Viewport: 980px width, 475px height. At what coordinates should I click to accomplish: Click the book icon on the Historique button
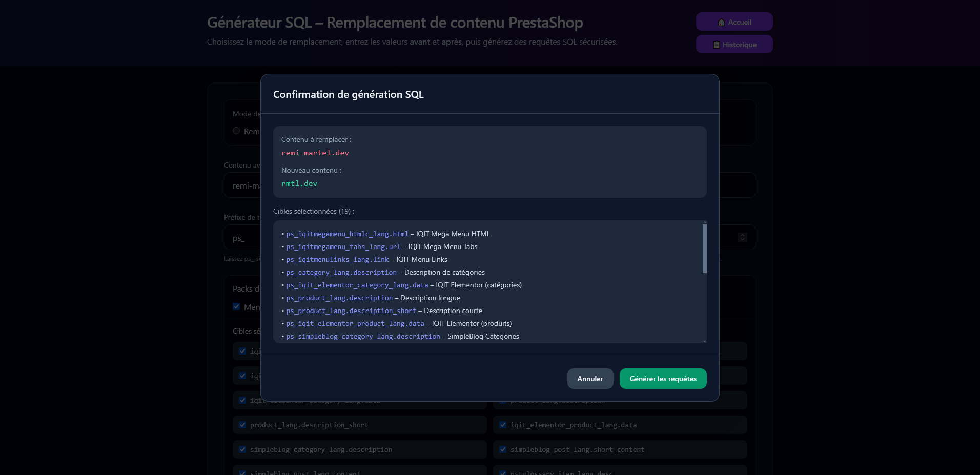(x=716, y=45)
